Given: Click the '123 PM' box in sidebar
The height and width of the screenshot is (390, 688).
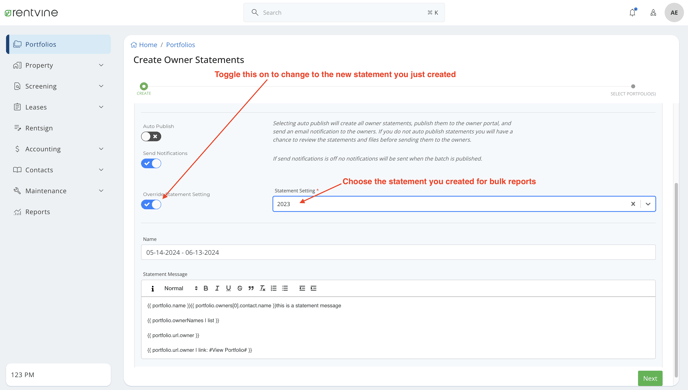Looking at the screenshot, I should pyautogui.click(x=58, y=375).
